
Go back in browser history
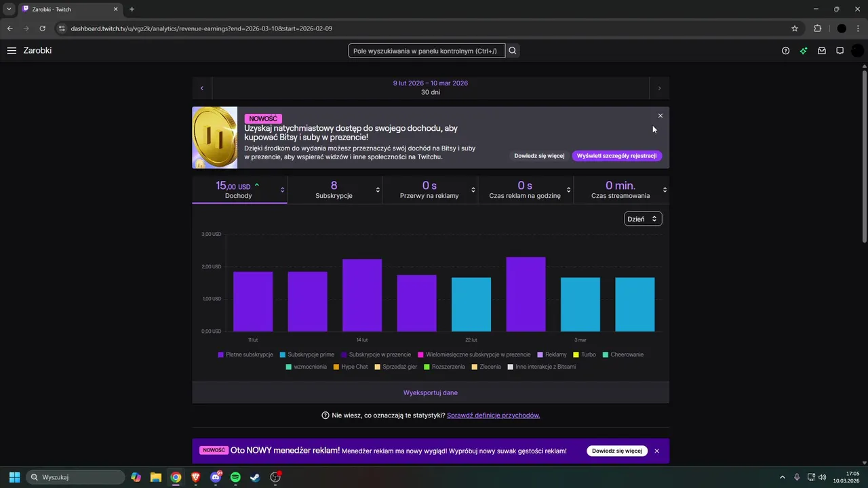9,28
